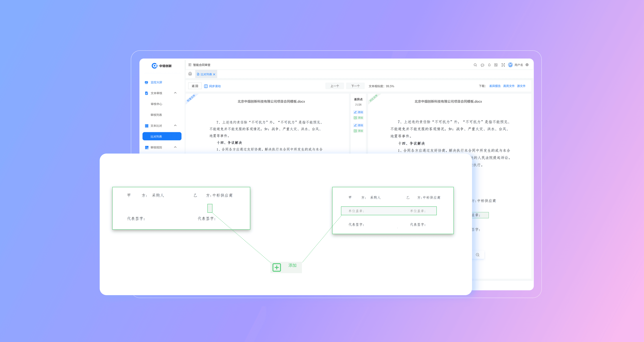This screenshot has height=342, width=644.
Task: Open 监控大屏 menu item
Action: (x=156, y=82)
